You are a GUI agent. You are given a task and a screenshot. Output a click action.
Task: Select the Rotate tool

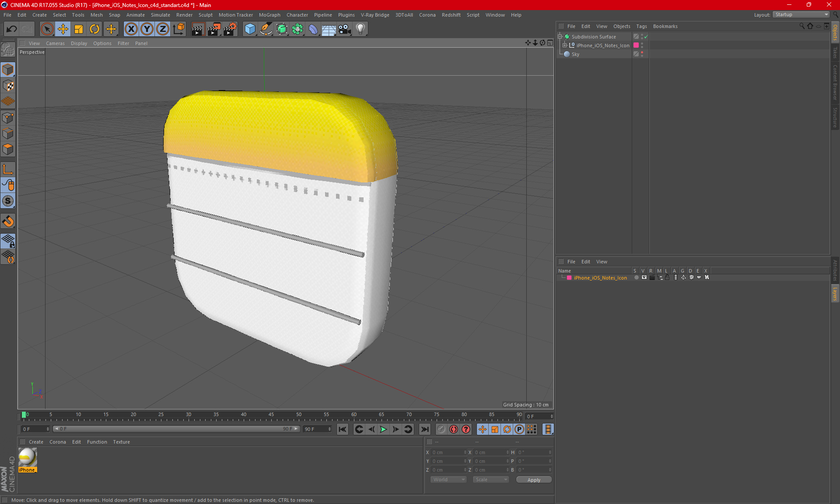(x=94, y=29)
